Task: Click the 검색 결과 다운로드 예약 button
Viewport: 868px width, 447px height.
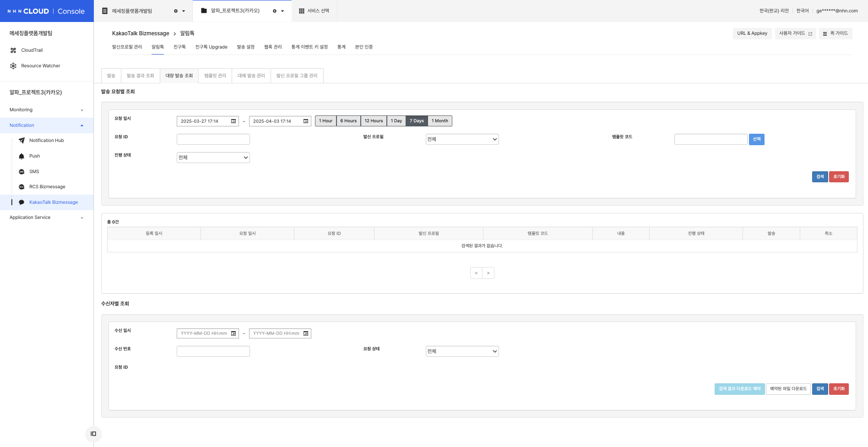Action: pos(740,389)
